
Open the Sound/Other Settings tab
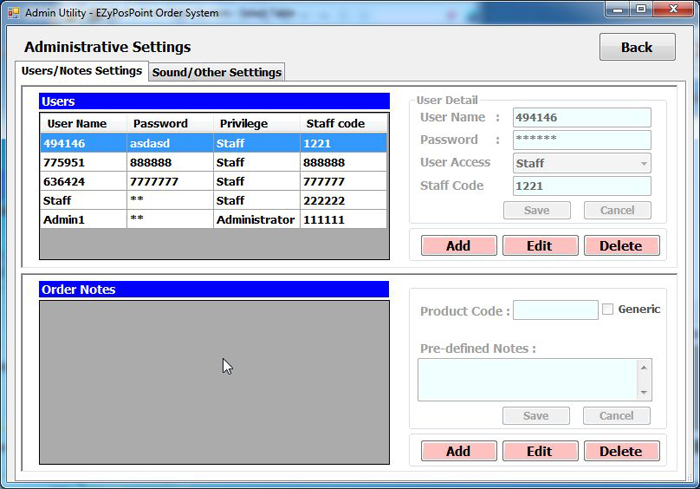pos(217,72)
